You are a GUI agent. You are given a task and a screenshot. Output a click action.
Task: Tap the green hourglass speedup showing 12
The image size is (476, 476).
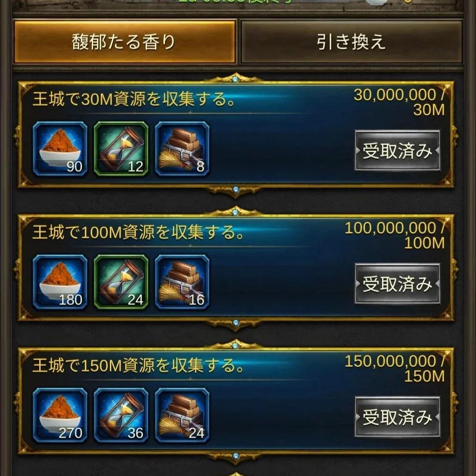click(121, 149)
